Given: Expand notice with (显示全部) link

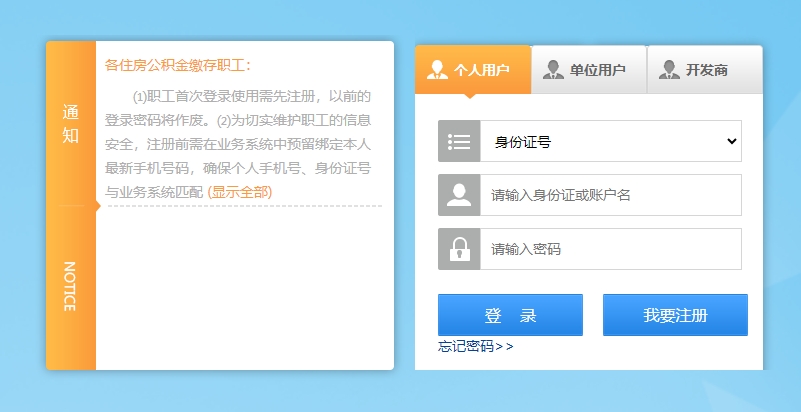Looking at the screenshot, I should pos(239,191).
